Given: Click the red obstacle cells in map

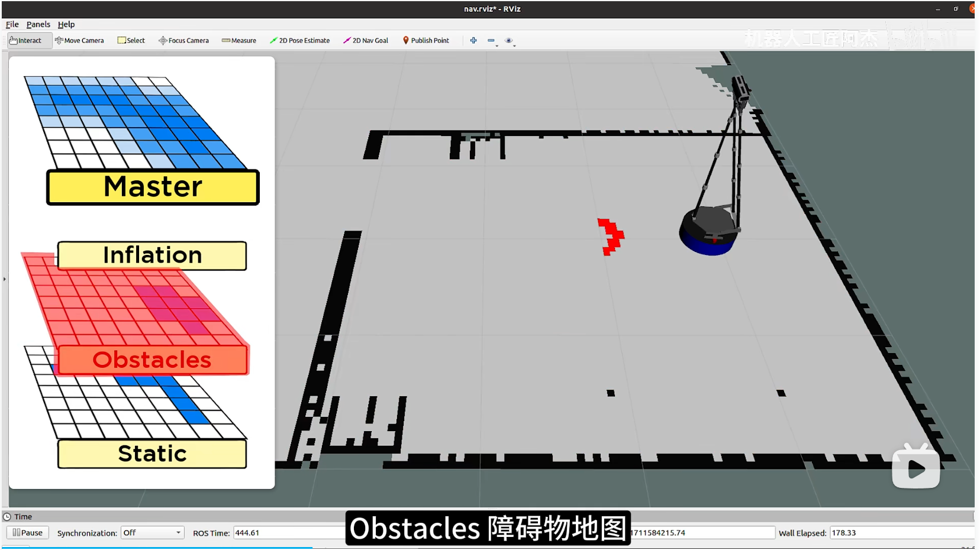Looking at the screenshot, I should [x=611, y=237].
